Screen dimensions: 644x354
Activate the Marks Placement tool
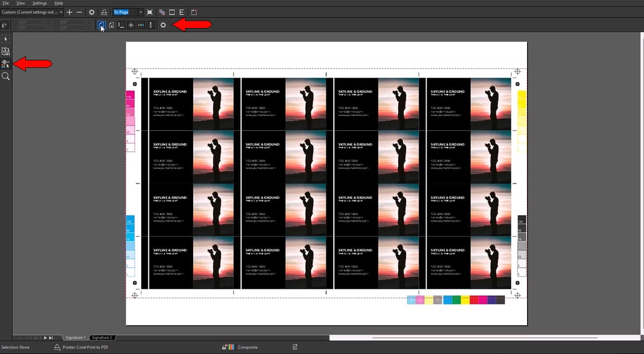(x=6, y=64)
